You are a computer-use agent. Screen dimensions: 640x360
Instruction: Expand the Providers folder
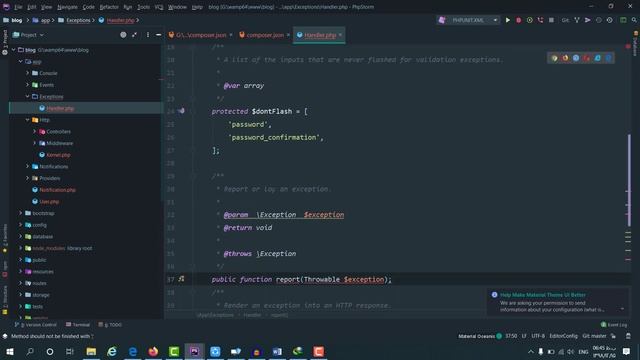click(x=28, y=178)
